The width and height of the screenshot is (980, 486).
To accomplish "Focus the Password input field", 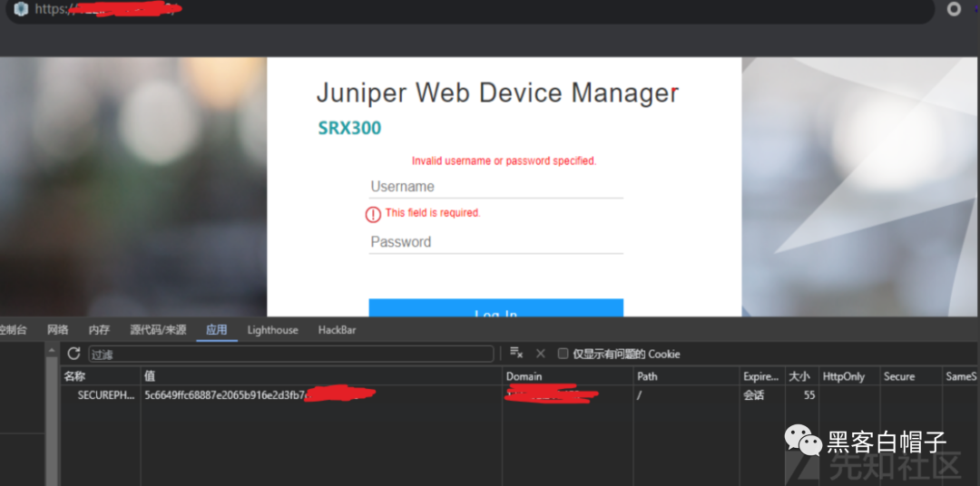I will pyautogui.click(x=495, y=242).
